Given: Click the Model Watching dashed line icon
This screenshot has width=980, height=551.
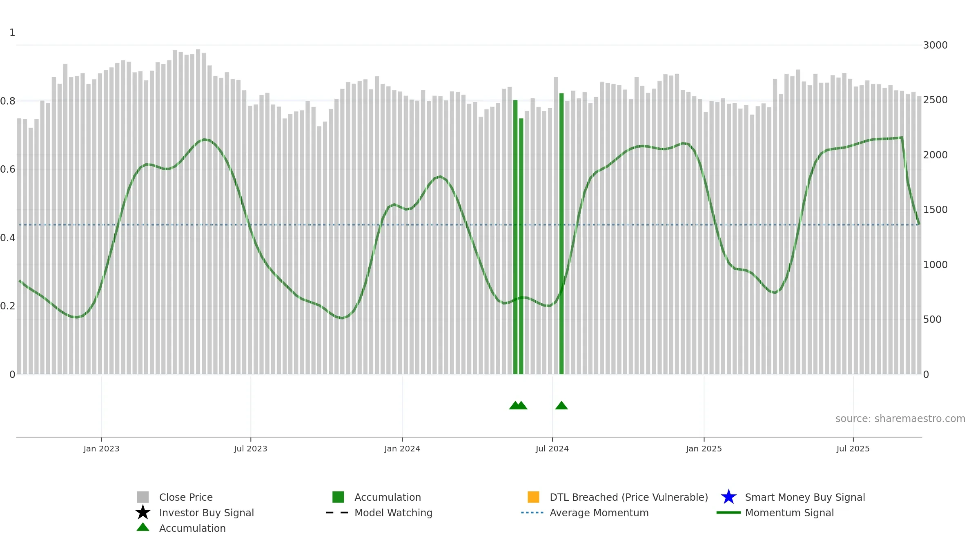Looking at the screenshot, I should pyautogui.click(x=337, y=513).
